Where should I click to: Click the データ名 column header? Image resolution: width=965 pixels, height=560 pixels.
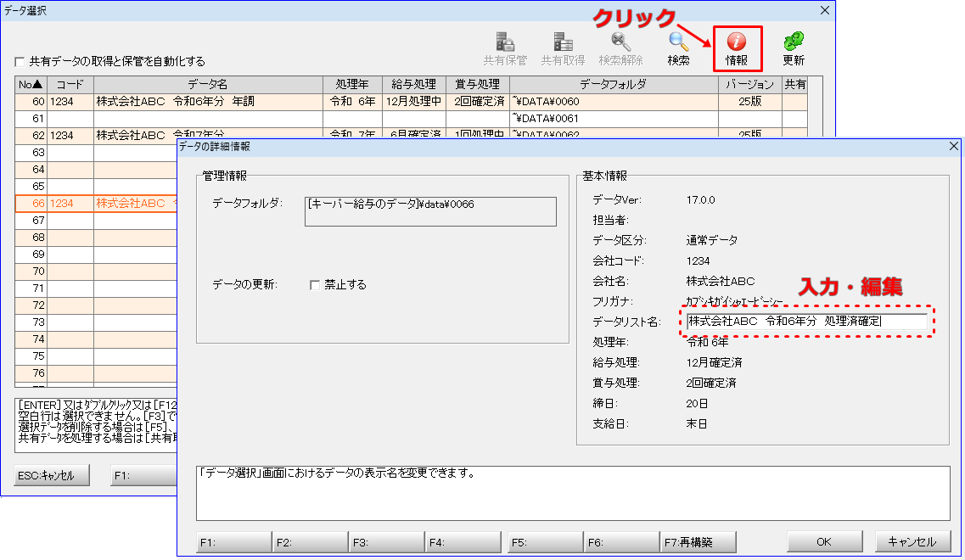pos(208,84)
